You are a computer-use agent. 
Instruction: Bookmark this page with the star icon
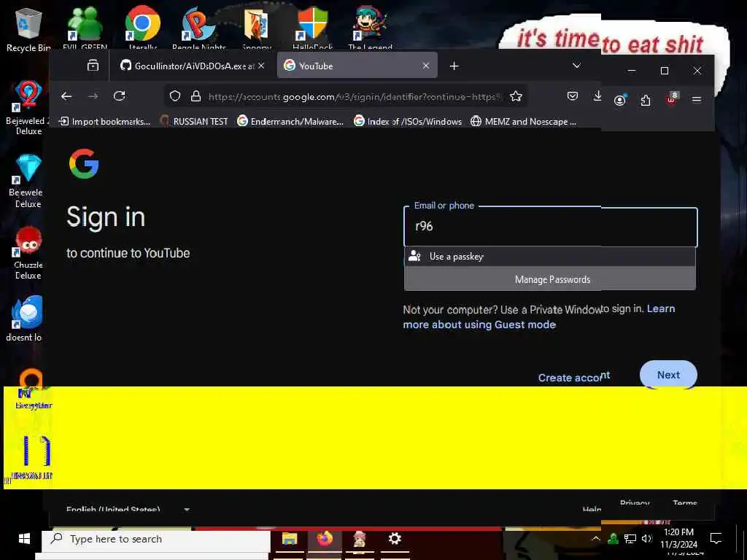tap(516, 97)
